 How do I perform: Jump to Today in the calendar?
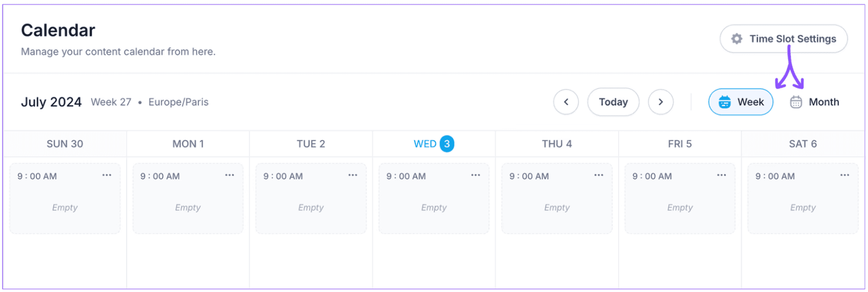click(x=613, y=102)
